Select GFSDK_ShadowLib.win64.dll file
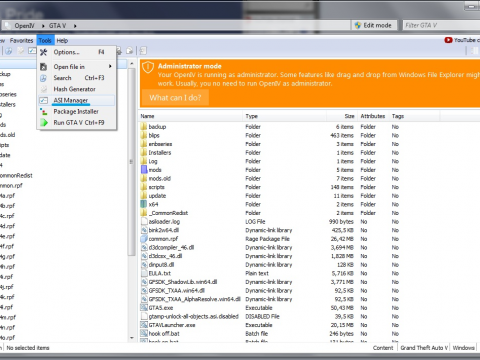Viewport: 480px width, 360px height. pos(183,282)
